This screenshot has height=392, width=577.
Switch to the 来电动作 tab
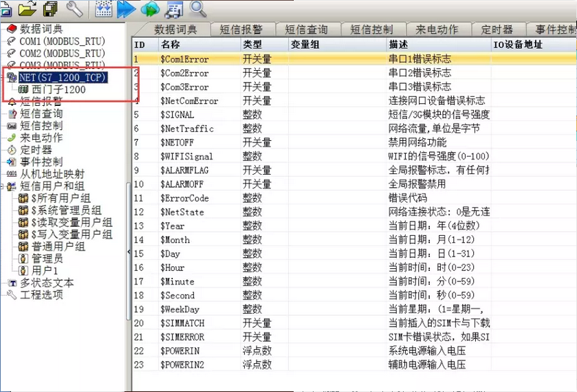pyautogui.click(x=437, y=30)
